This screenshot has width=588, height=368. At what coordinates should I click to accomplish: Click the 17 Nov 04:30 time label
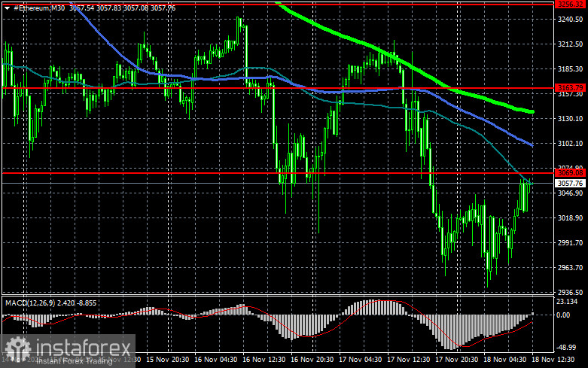point(361,360)
